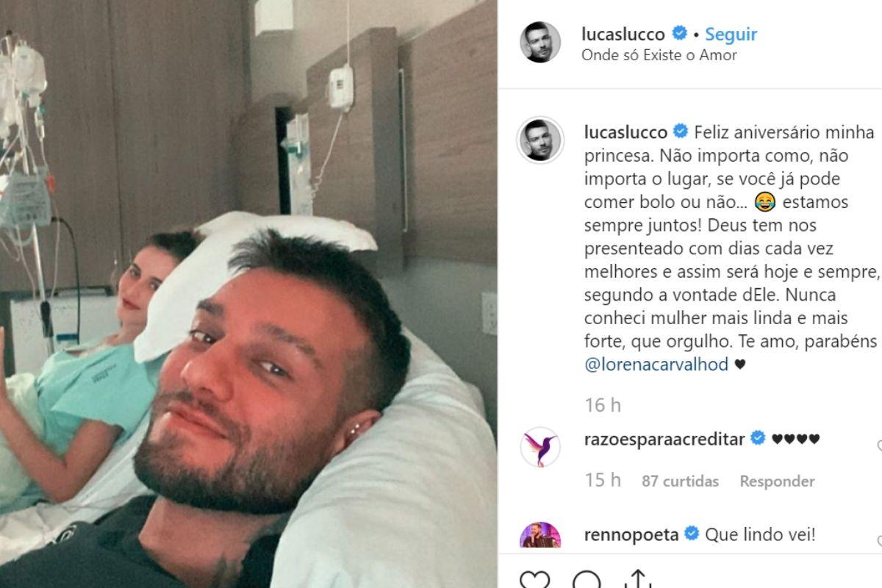Viewport: 882px width, 588px height.
Task: Open the comment bubble icon
Action: (587, 581)
